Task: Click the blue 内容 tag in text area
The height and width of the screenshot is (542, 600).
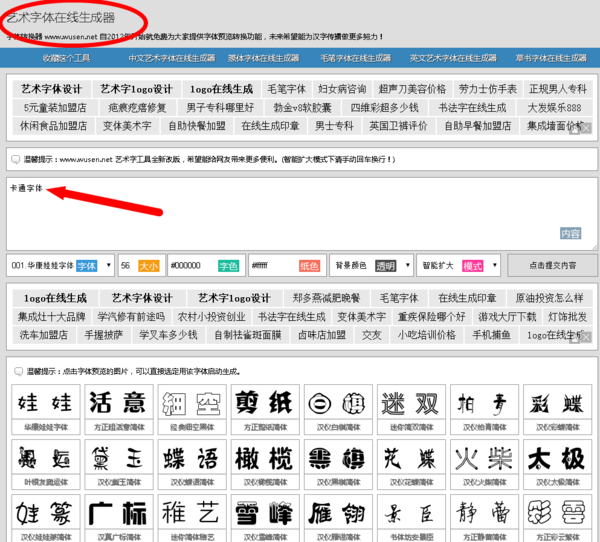Action: tap(571, 233)
